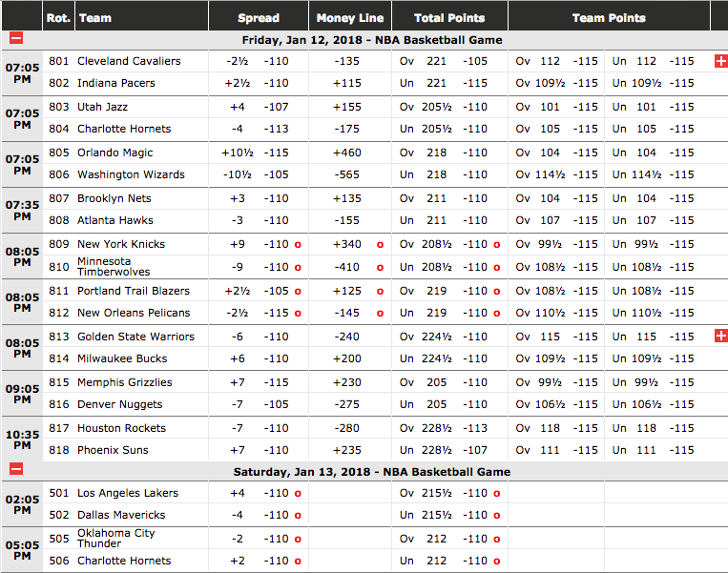Select Orlando Magic +460 money line
The image size is (728, 573).
[347, 153]
